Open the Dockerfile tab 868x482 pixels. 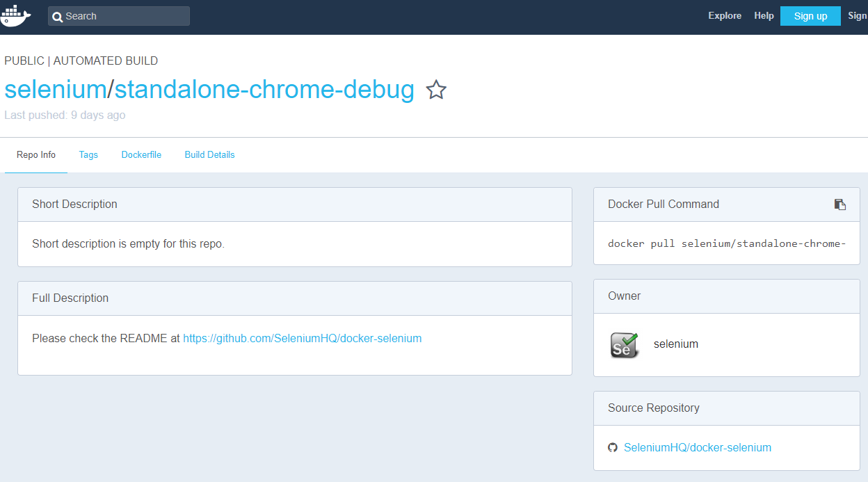click(141, 155)
